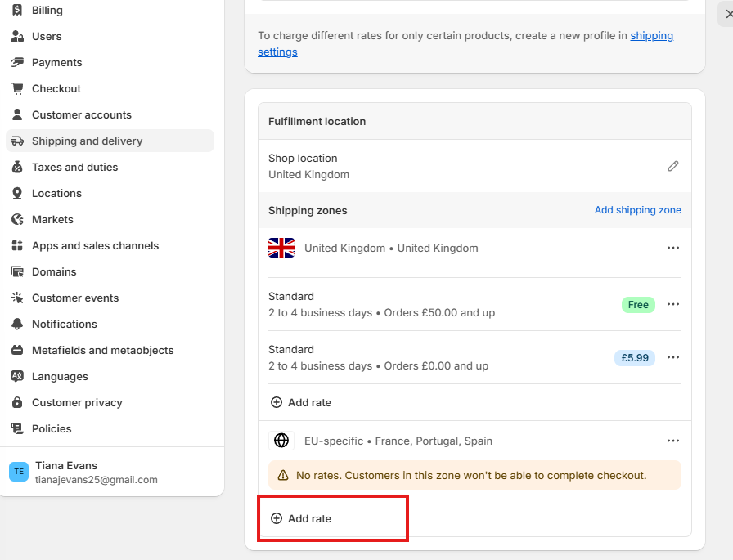Open the £5.99 Standard rate options menu
The image size is (733, 560).
pyautogui.click(x=672, y=357)
